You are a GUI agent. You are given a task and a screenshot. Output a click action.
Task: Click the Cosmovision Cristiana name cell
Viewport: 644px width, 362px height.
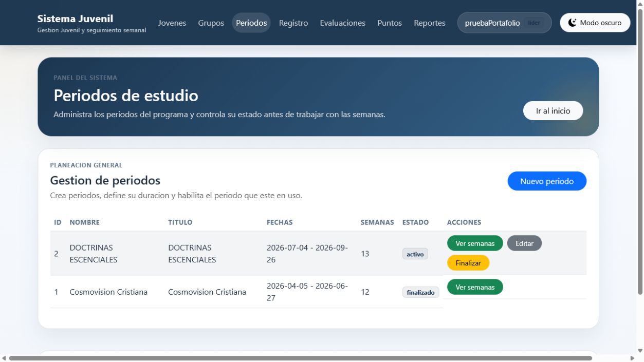tap(115, 292)
